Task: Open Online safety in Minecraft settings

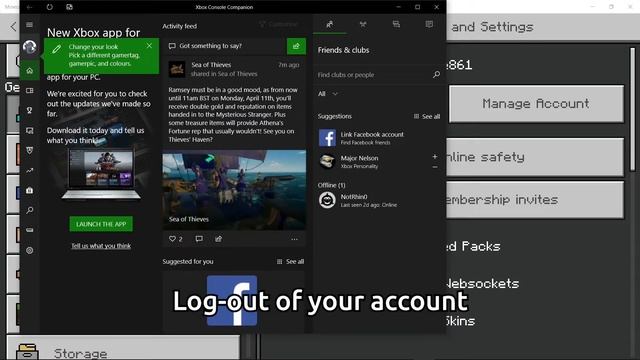Action: point(535,157)
